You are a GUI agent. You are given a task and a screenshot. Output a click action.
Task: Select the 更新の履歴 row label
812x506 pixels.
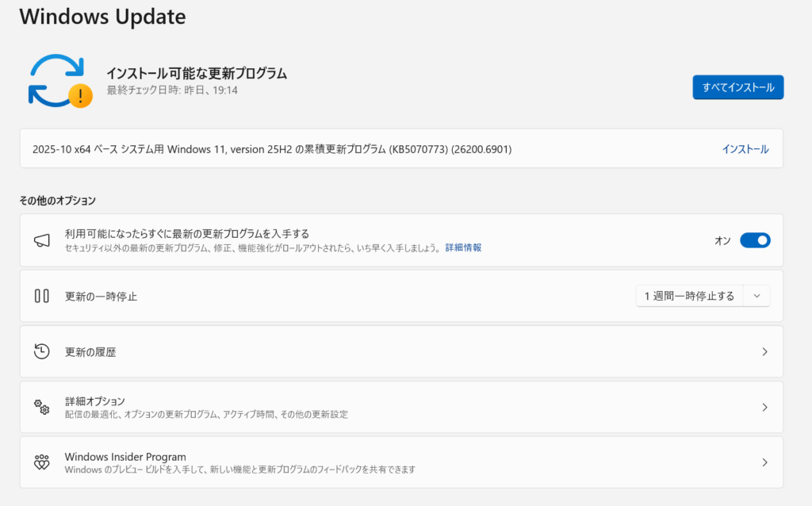click(x=90, y=351)
